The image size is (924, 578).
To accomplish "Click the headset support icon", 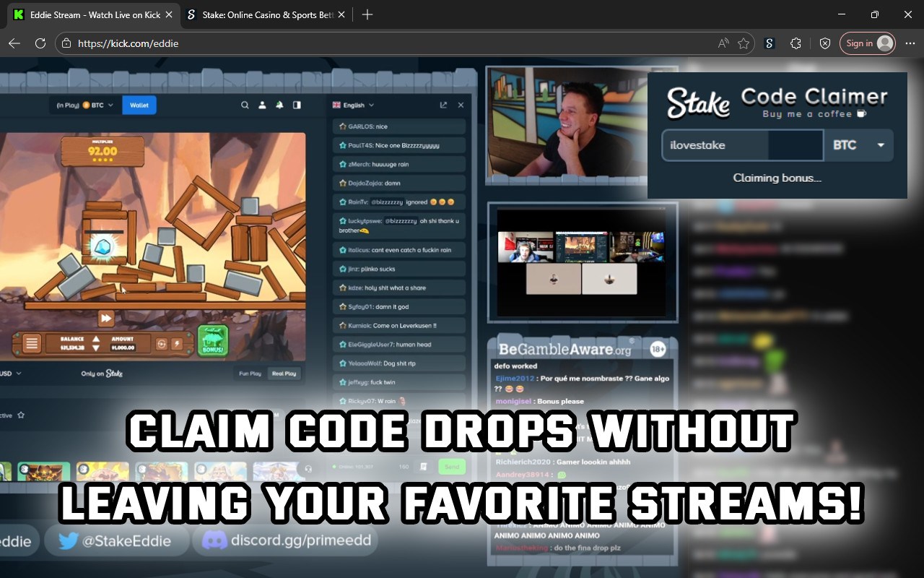I will tap(309, 468).
